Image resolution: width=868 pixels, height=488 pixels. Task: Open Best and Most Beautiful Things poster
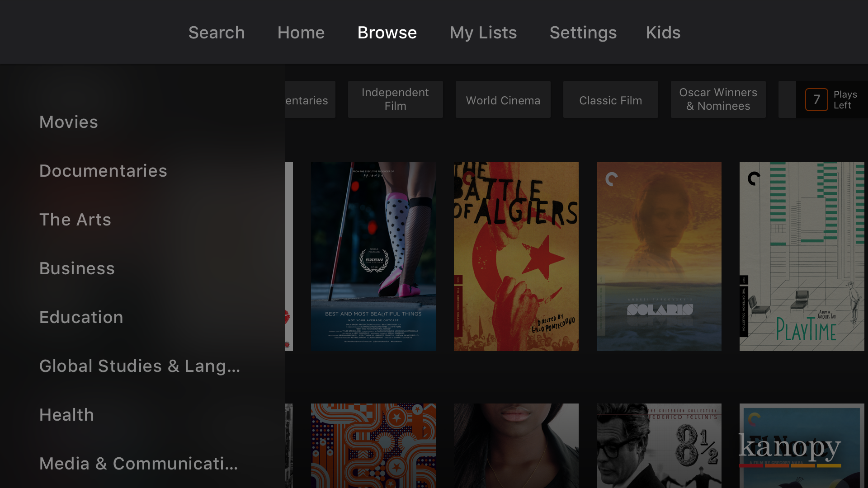(x=373, y=256)
